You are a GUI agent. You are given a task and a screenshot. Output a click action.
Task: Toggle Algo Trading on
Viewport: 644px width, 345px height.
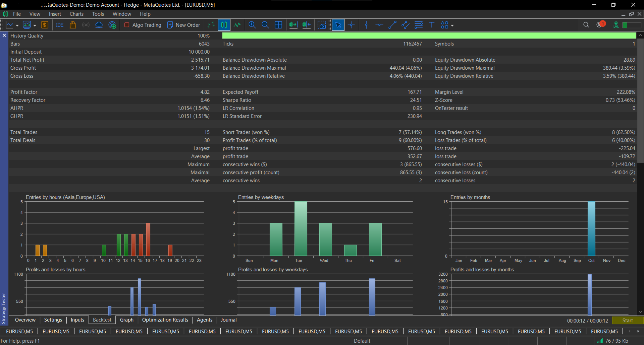(x=143, y=25)
